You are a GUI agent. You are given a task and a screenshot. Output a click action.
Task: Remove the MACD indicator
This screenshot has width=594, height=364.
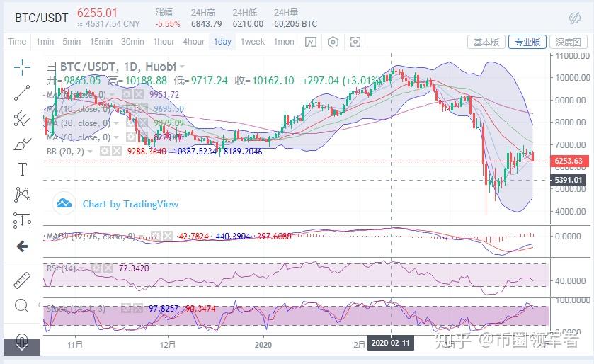pos(168,237)
